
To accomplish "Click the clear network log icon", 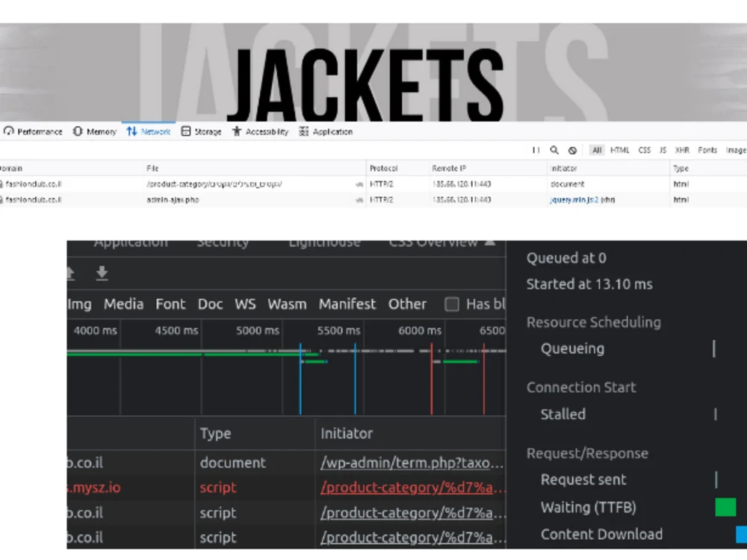I will (x=571, y=150).
